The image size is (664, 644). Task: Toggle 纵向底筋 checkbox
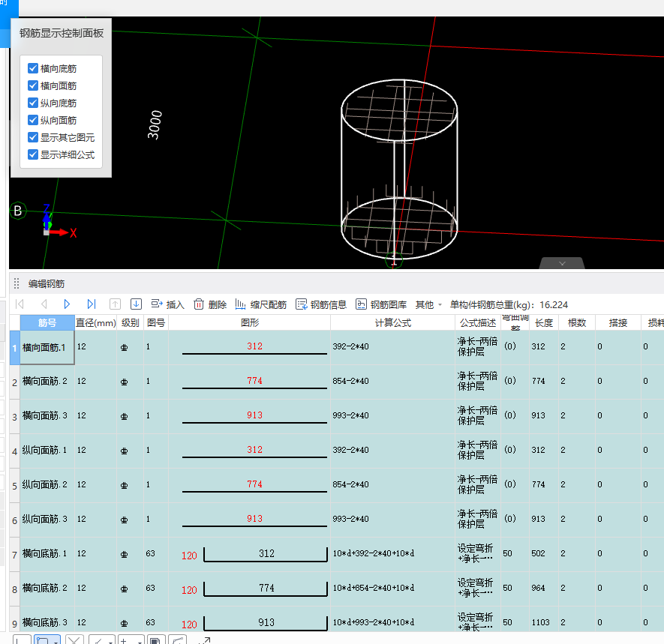point(33,103)
